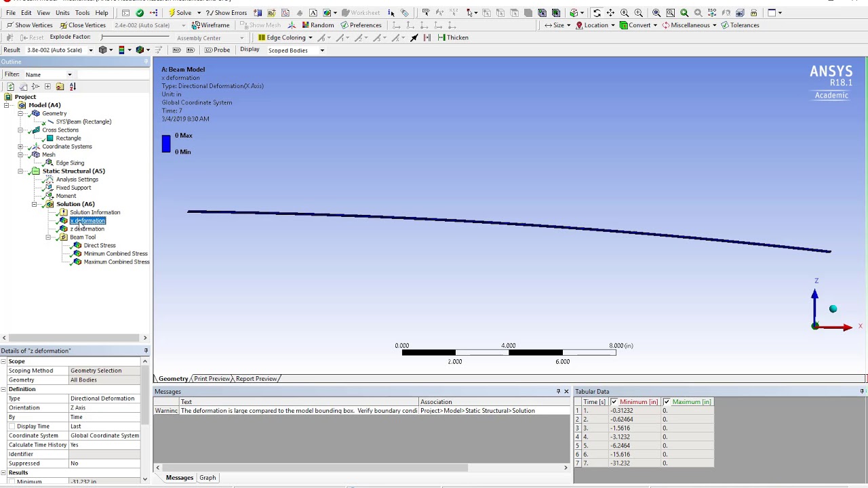
Task: Open the File menu
Action: pyautogui.click(x=11, y=13)
